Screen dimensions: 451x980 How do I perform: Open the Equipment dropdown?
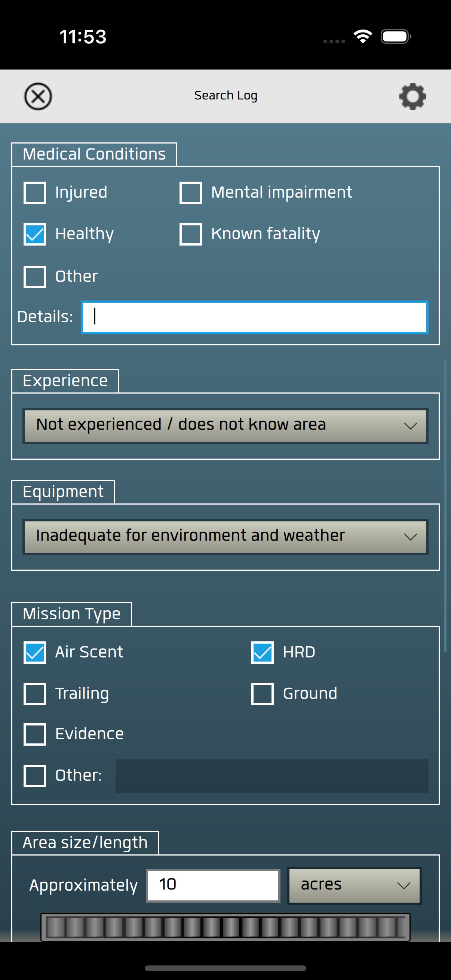click(x=225, y=537)
